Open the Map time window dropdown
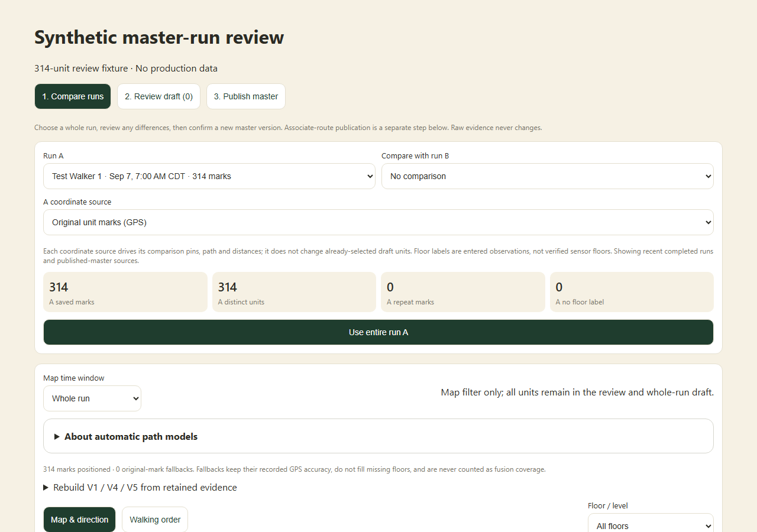Screen dimensions: 757x532 92,398
